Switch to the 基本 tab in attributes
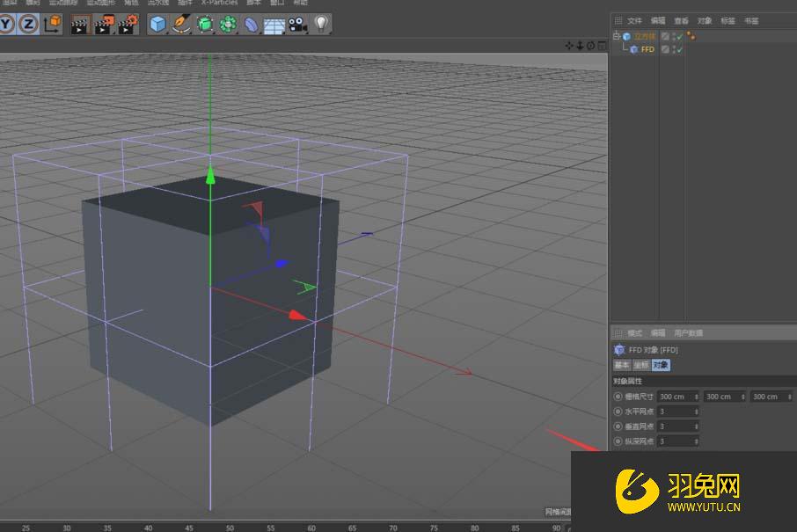The height and width of the screenshot is (532, 797). pos(621,365)
